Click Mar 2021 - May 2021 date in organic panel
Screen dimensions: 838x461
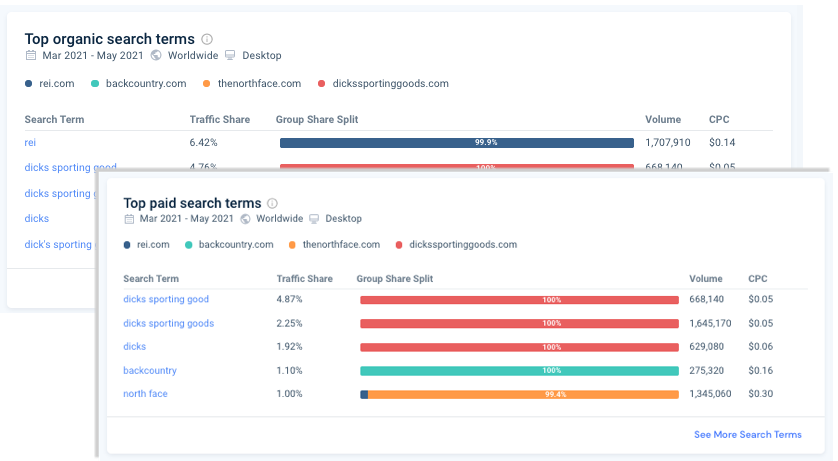point(93,55)
